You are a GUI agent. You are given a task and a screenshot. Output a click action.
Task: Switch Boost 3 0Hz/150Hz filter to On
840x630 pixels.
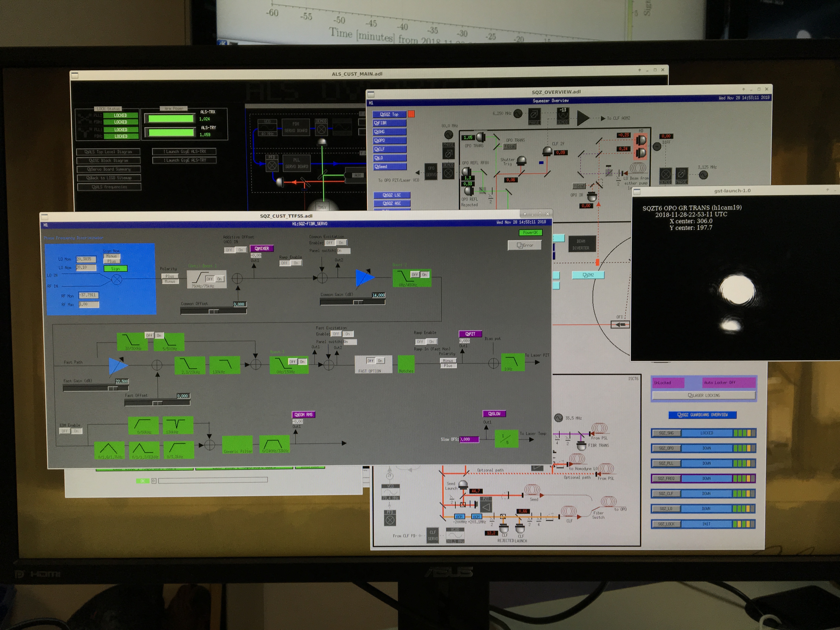pos(302,361)
